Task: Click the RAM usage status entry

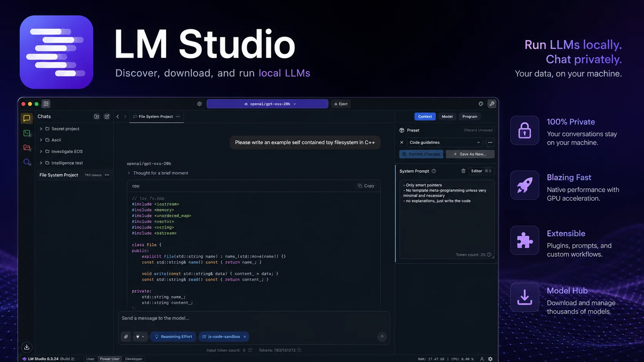Action: tap(431, 359)
